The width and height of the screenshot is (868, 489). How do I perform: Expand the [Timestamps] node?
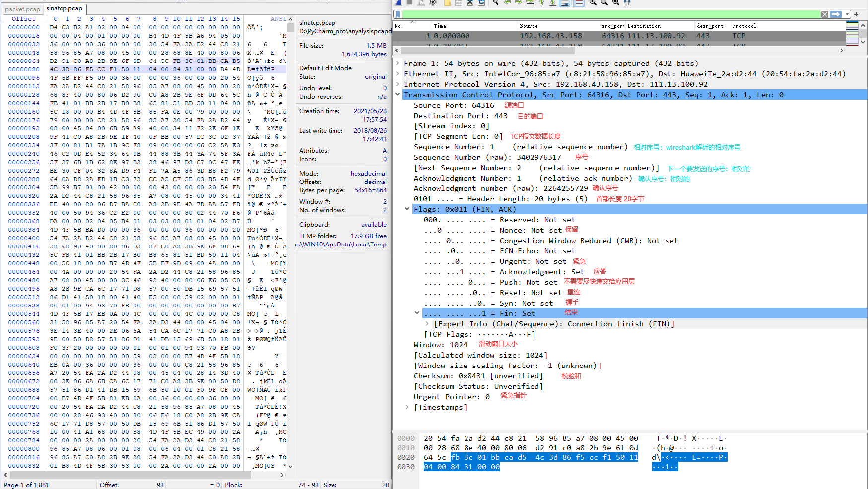click(407, 407)
